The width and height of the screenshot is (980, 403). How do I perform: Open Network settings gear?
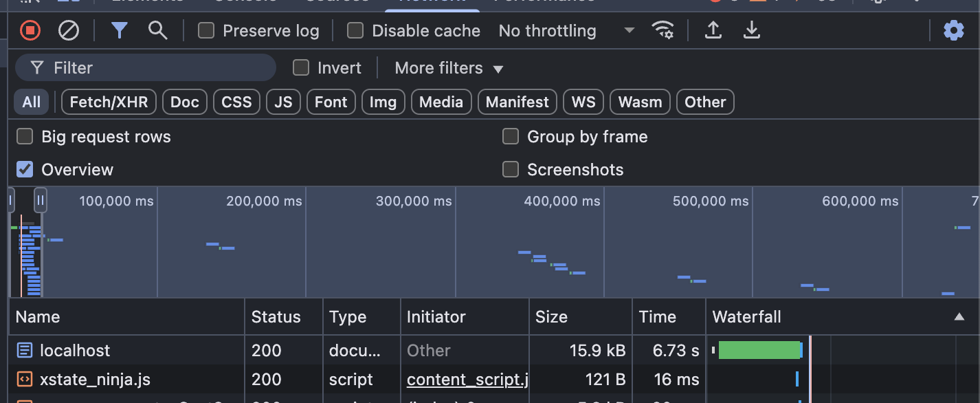954,30
